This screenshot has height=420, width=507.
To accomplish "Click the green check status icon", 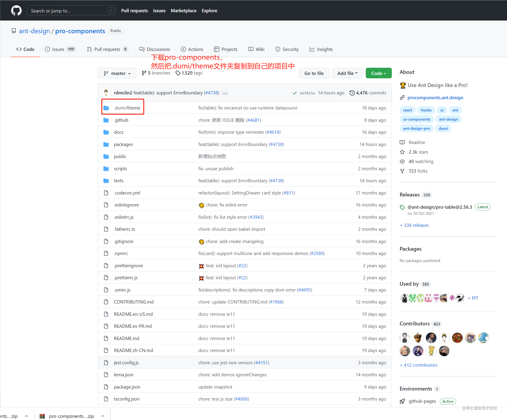I will 294,93.
